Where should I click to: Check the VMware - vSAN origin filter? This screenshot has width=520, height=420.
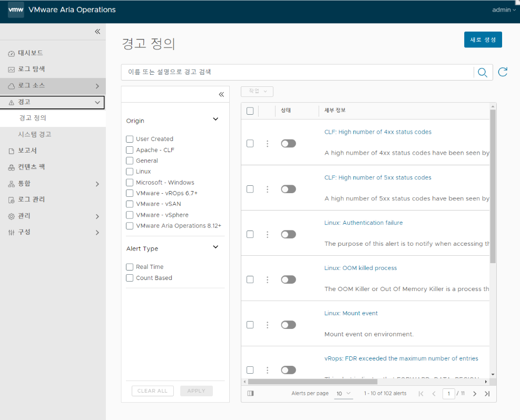tap(130, 204)
